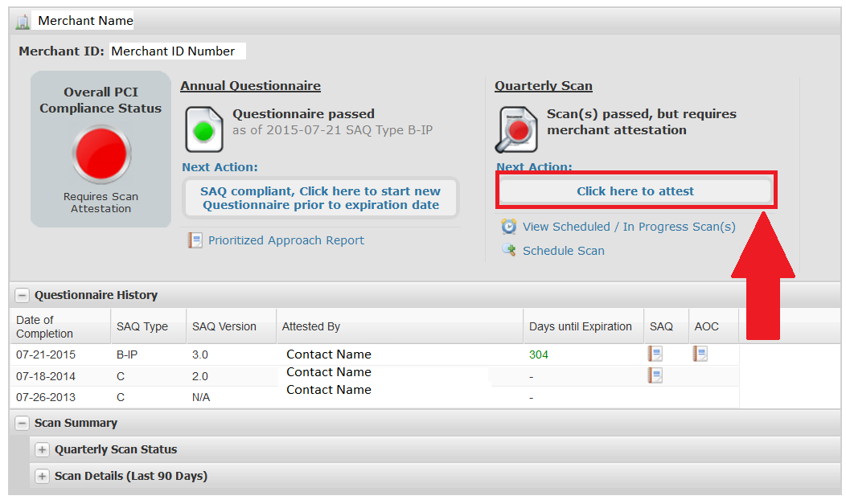Click the SAQ version 2.0 cell
846x504 pixels.
tap(200, 376)
